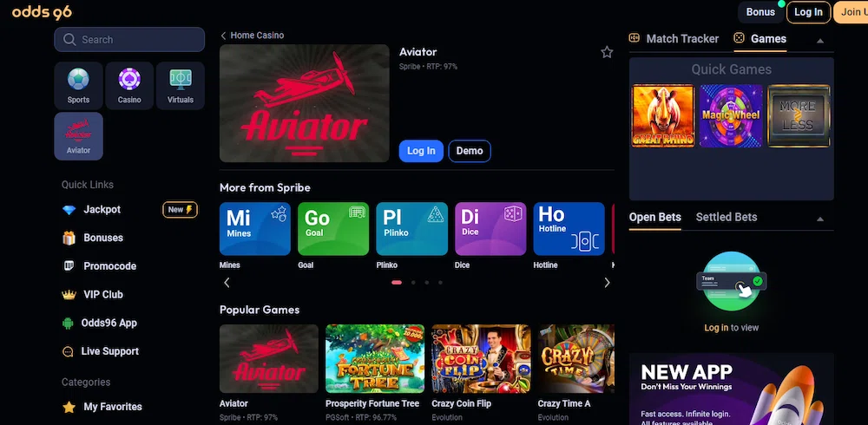Go back via Home Casino chevron
Viewport: 868px width, 425px height.
pos(223,36)
